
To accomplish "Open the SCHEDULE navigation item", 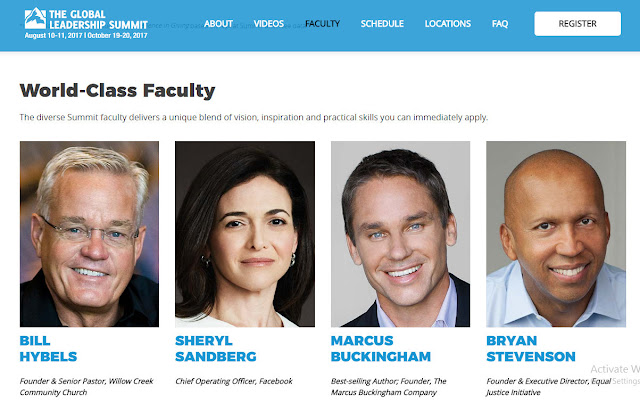I will [x=381, y=23].
